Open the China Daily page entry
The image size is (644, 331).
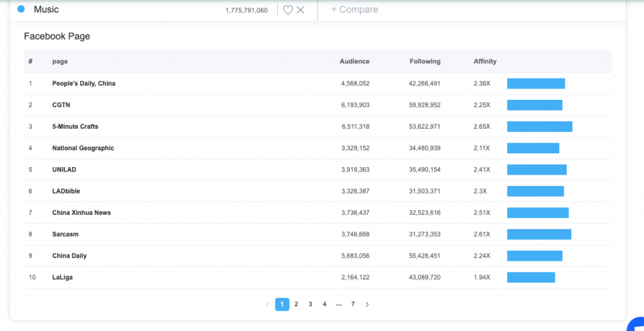click(69, 256)
